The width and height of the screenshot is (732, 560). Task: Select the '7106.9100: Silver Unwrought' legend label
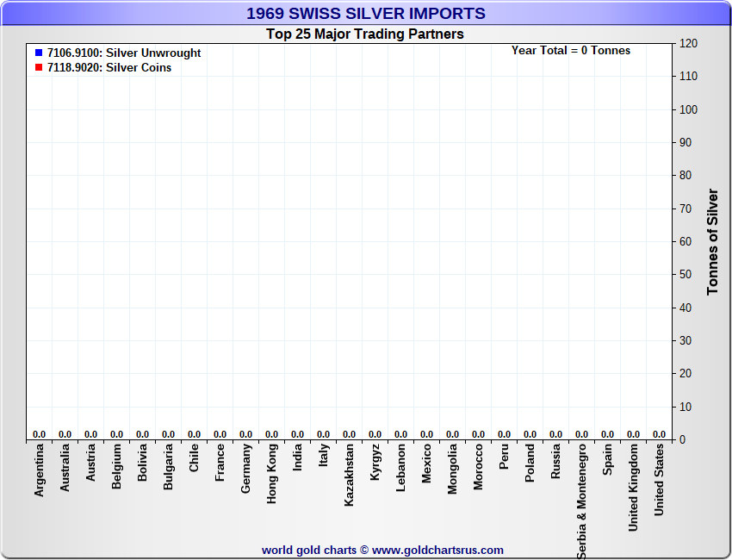tap(124, 53)
